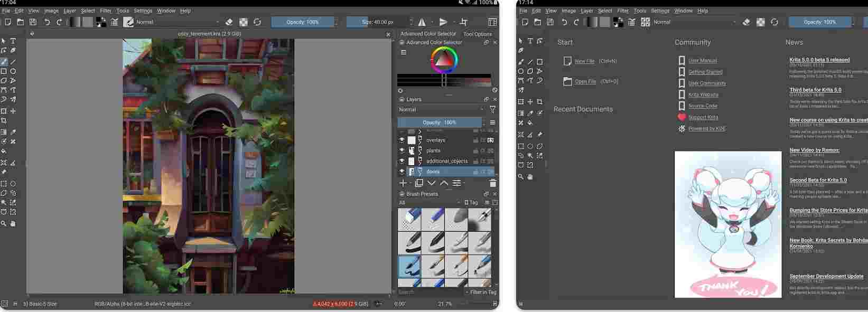Open blending mode dropdown in left window toolbar

178,22
